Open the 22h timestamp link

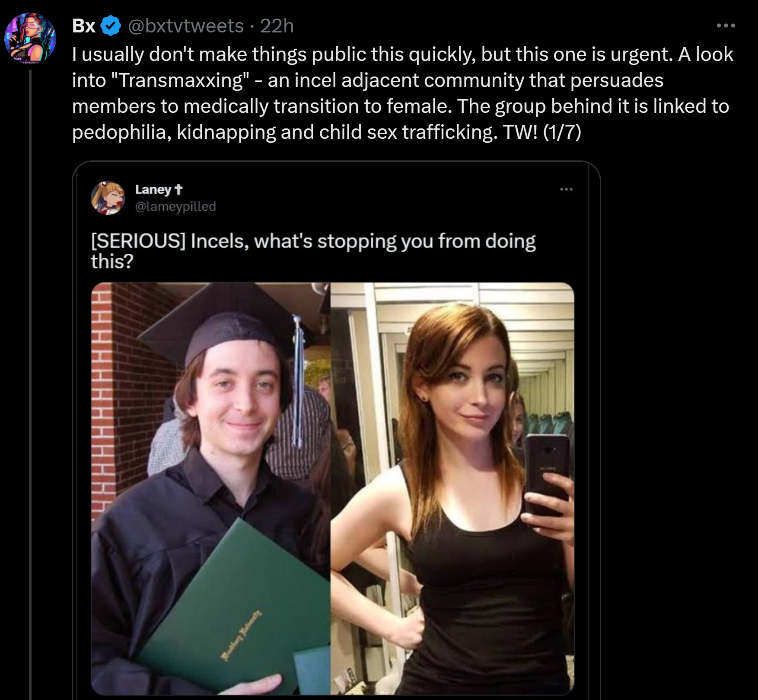[277, 26]
